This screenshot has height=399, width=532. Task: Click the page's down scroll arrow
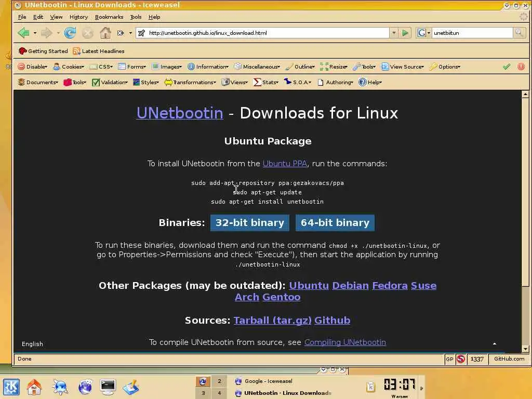(x=526, y=349)
